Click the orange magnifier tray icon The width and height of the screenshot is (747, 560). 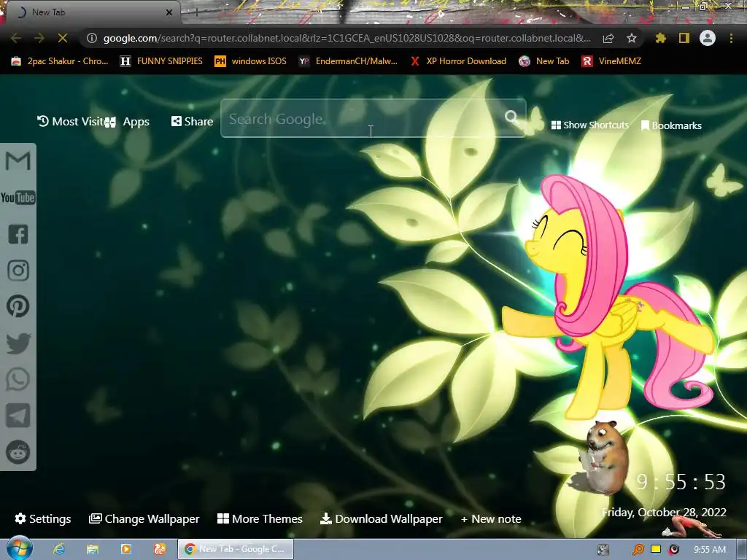(x=638, y=550)
